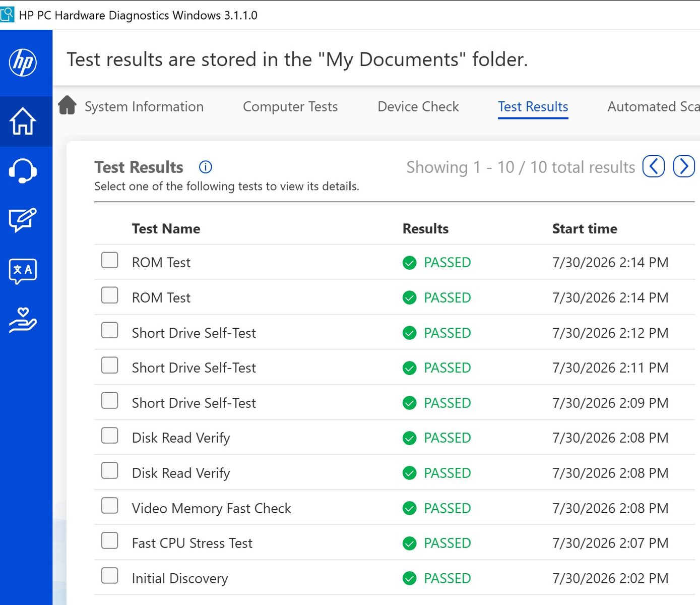Open the Fast CPU Stress Test result
The width and height of the screenshot is (700, 605).
192,543
